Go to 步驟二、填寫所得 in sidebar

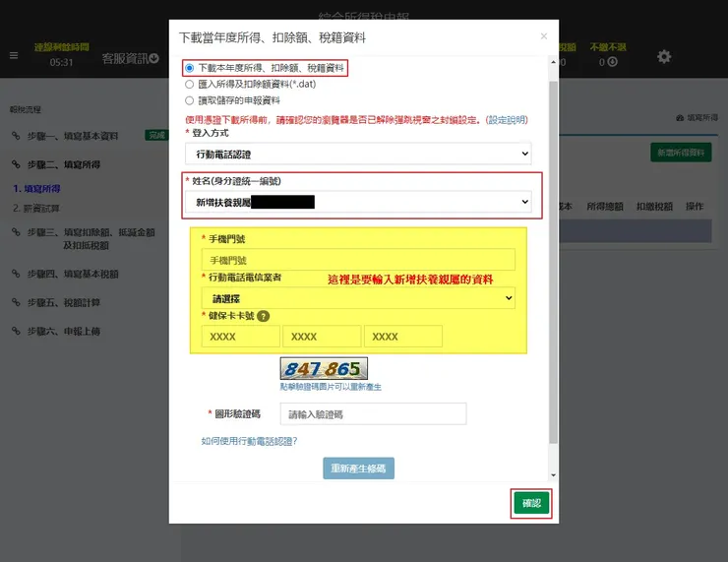pos(64,164)
